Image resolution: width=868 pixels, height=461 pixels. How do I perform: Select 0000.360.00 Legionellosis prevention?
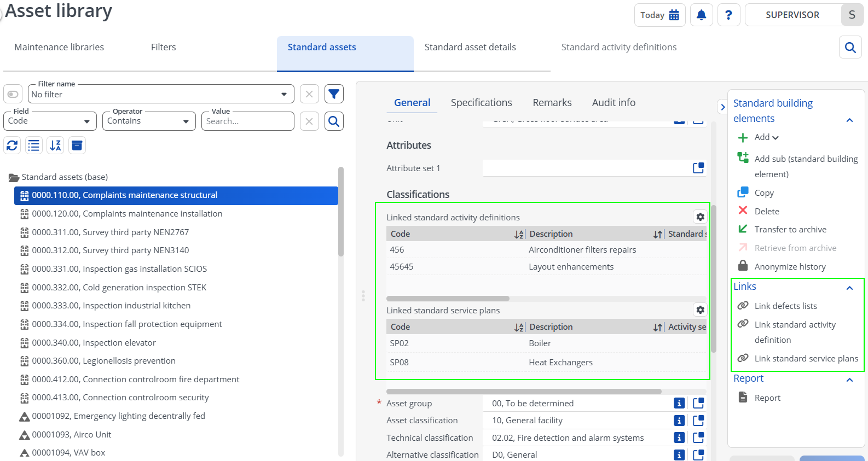tap(103, 361)
